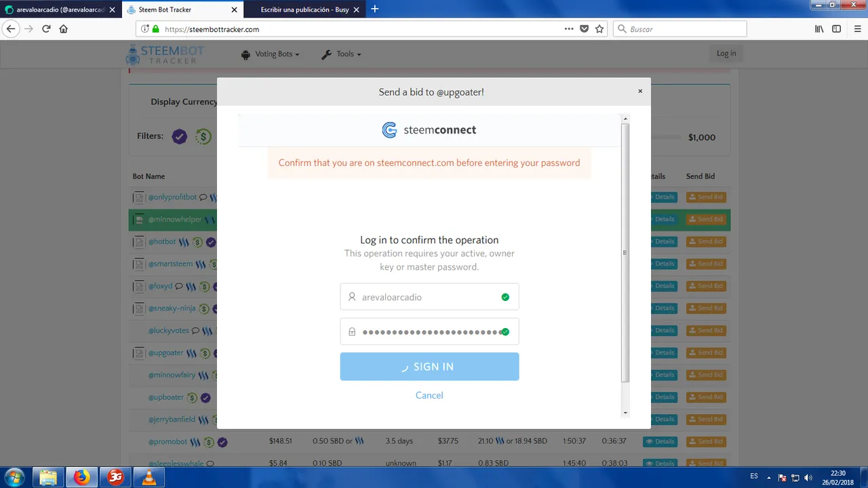Open the @sneaky-ninja link

tap(172, 308)
